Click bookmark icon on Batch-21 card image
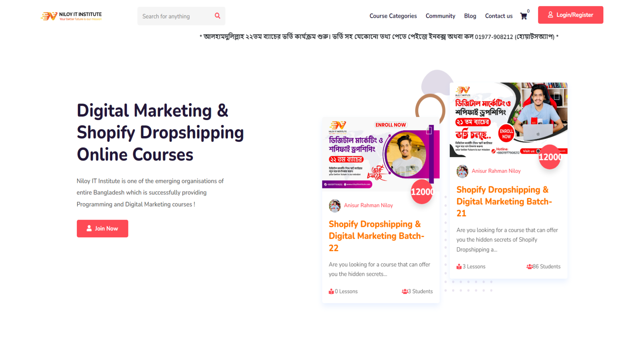 coord(556,96)
